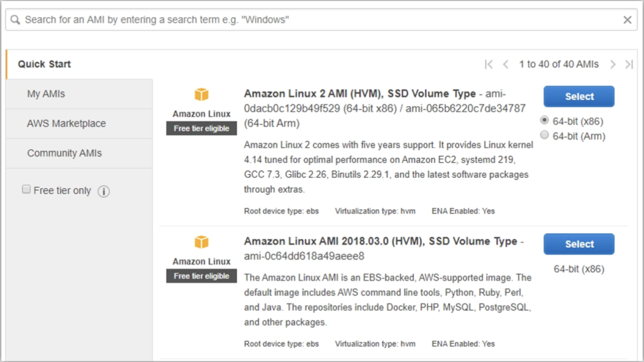This screenshot has height=362, width=644.
Task: Select Amazon Linux AMI 2018.03.0
Action: click(579, 244)
